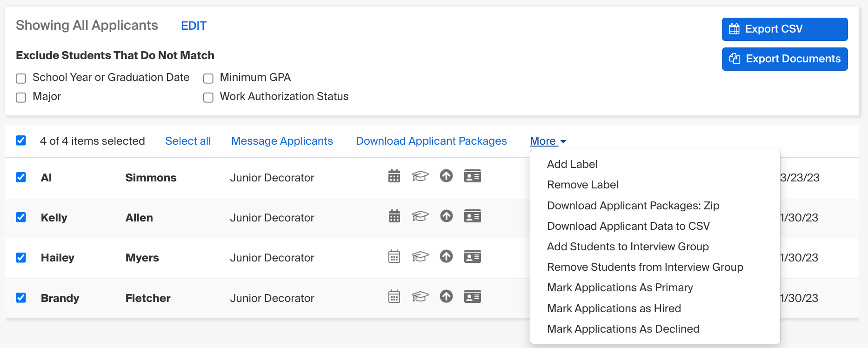Click calendar icon in Kelly Allen row
868x348 pixels.
(x=394, y=216)
